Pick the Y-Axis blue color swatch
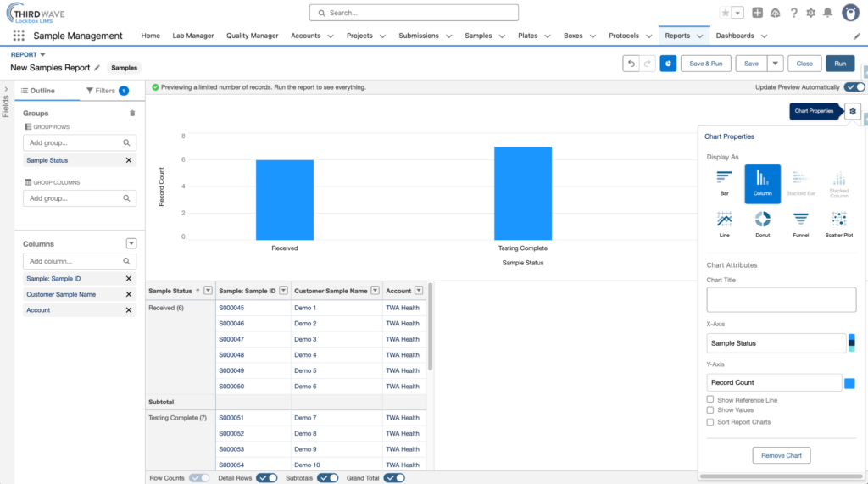Screen dimensions: 868x484 849,382
